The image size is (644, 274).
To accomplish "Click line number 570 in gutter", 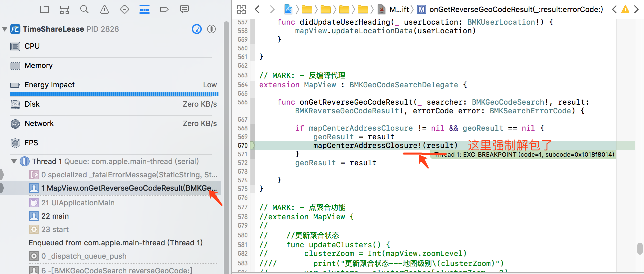I will (243, 146).
